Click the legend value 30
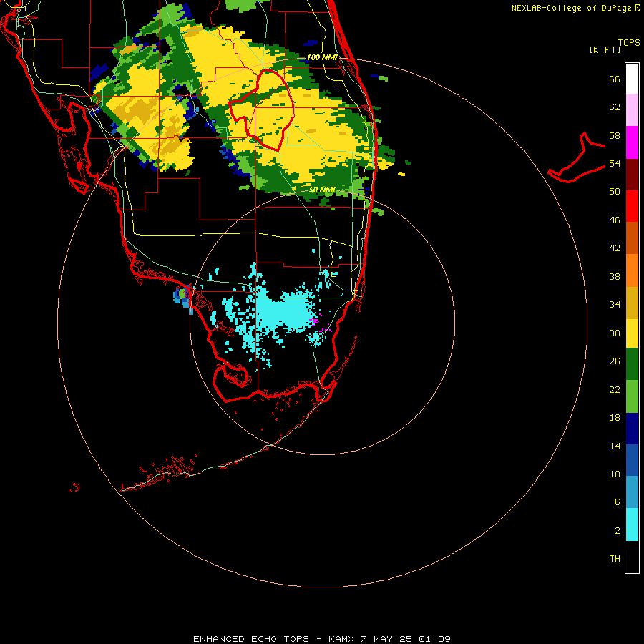Image resolution: width=644 pixels, height=644 pixels. point(615,333)
